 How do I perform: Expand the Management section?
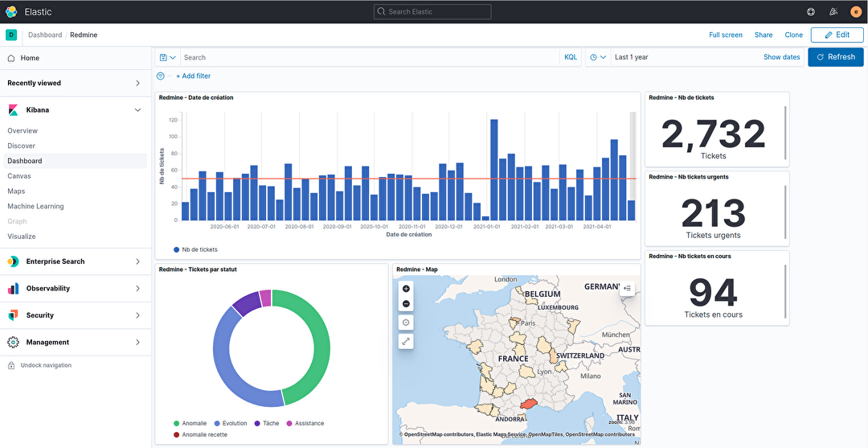[138, 342]
